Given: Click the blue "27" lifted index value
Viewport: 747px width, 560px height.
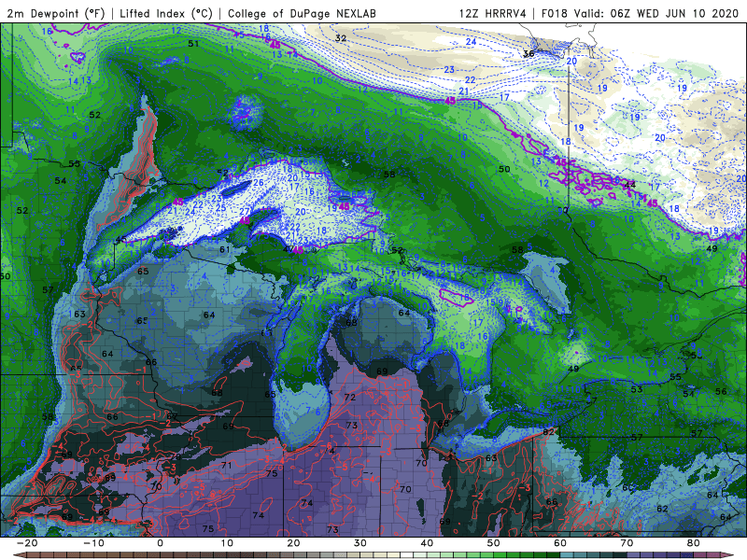Looking at the screenshot, I should pos(245,212).
